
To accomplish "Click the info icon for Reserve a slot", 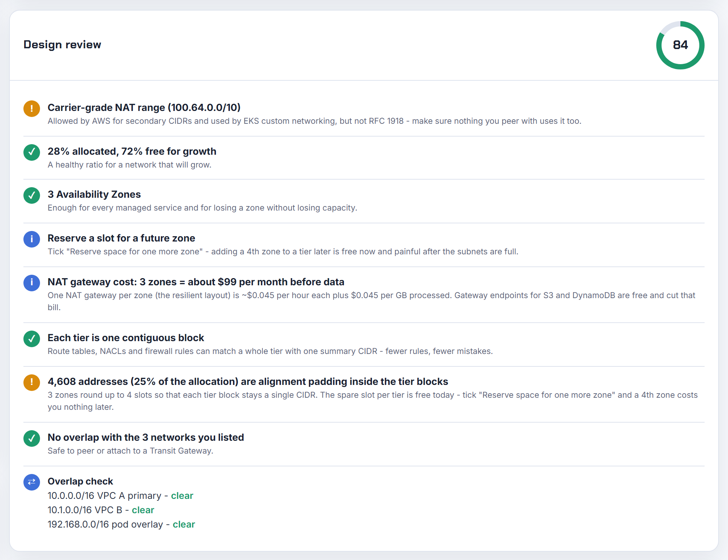I will pyautogui.click(x=32, y=239).
